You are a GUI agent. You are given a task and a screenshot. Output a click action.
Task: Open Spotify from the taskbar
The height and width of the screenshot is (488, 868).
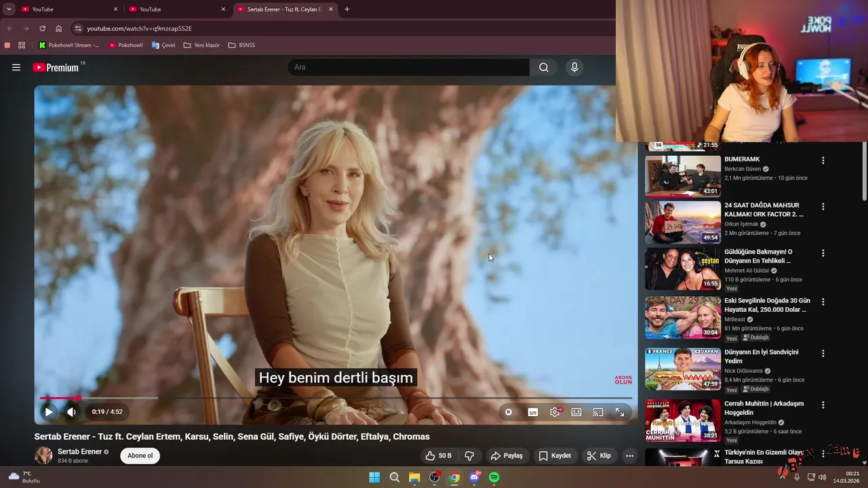(x=494, y=477)
